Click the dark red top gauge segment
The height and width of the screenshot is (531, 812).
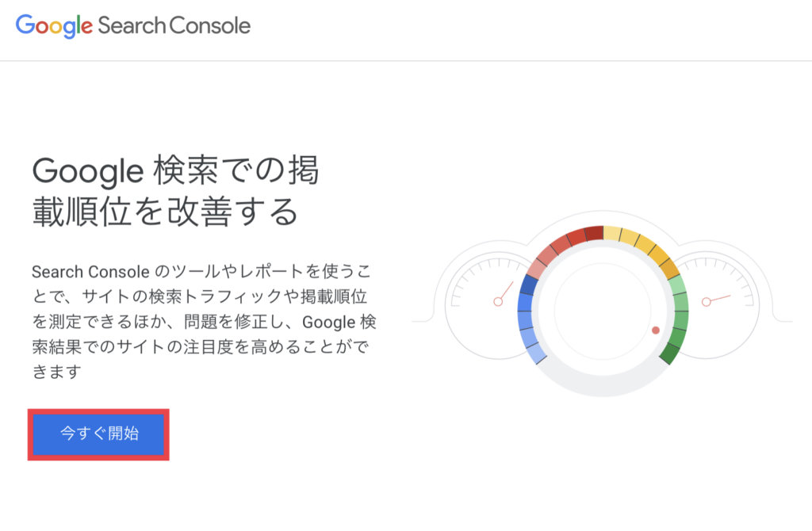click(x=594, y=234)
